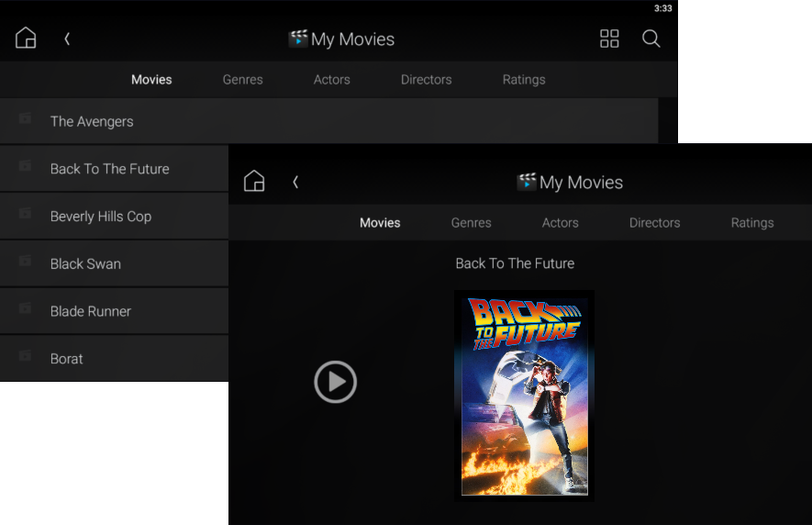
Task: Open Ratings tab in list window
Action: [x=524, y=80]
